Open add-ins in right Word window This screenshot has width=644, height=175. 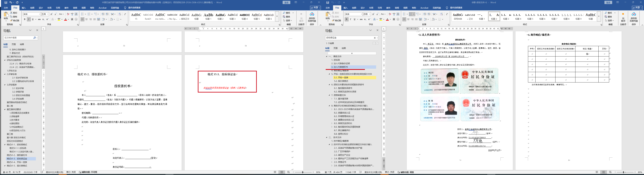coord(623,17)
